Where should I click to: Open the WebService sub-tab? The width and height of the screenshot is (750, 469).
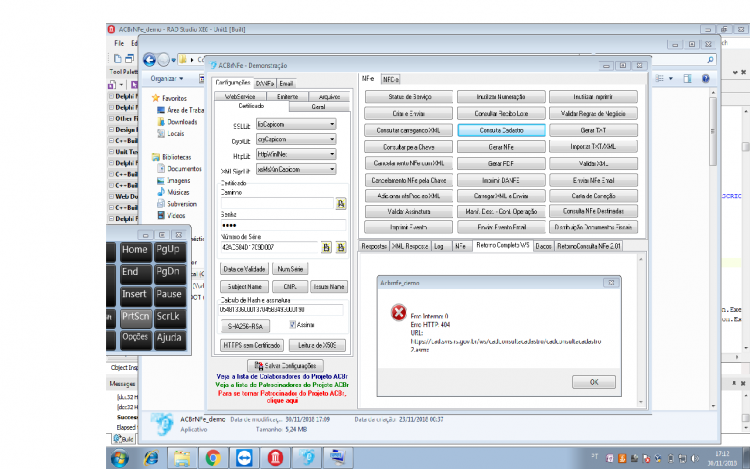(240, 97)
